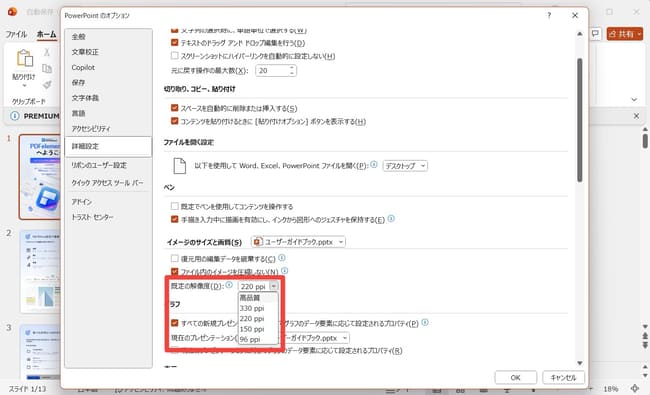Select 文章校正 options category

109,52
